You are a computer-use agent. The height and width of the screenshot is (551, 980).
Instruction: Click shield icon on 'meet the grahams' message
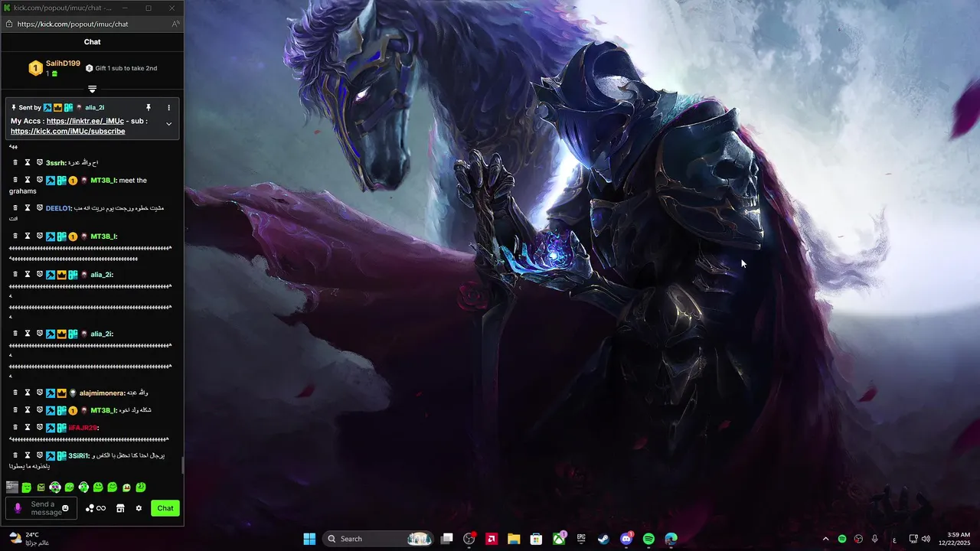40,180
